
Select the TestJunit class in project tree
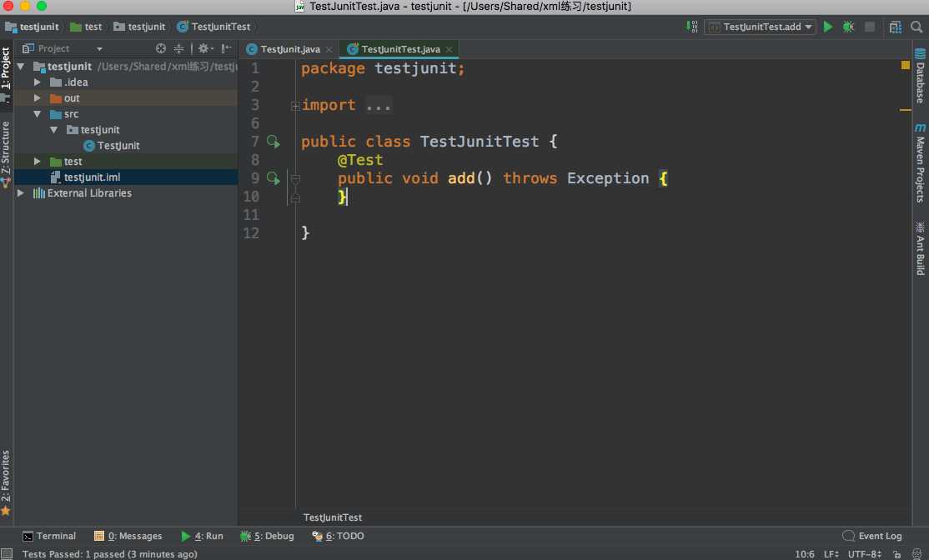click(x=112, y=146)
